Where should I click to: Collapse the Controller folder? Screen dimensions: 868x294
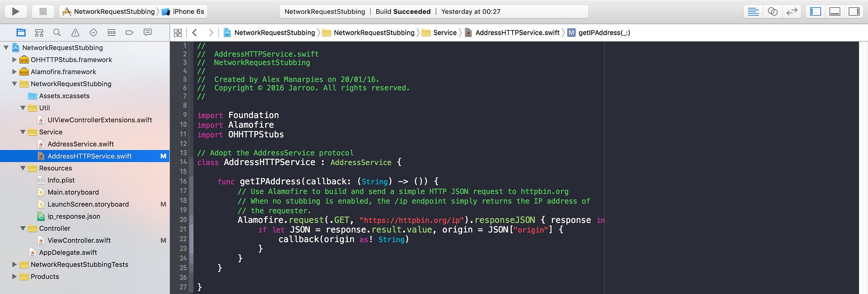[x=23, y=229]
